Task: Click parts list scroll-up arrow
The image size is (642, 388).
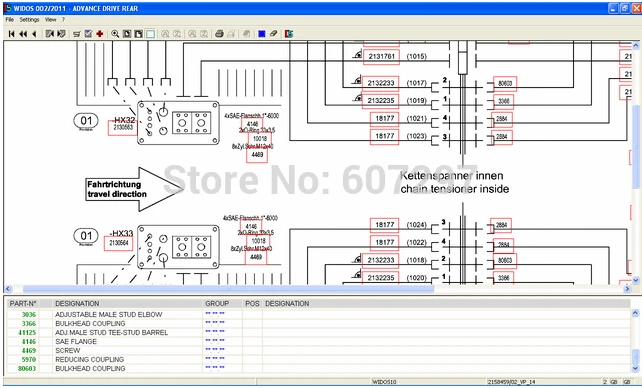Action: [x=635, y=313]
